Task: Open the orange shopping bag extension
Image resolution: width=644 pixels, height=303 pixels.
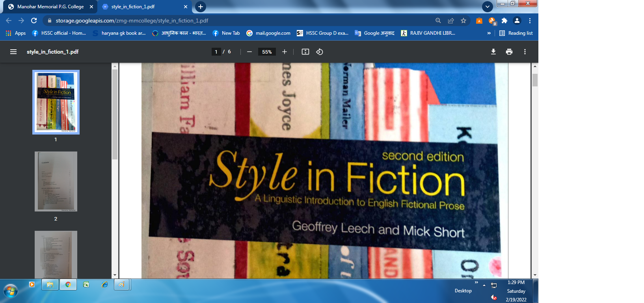Action: tap(479, 21)
